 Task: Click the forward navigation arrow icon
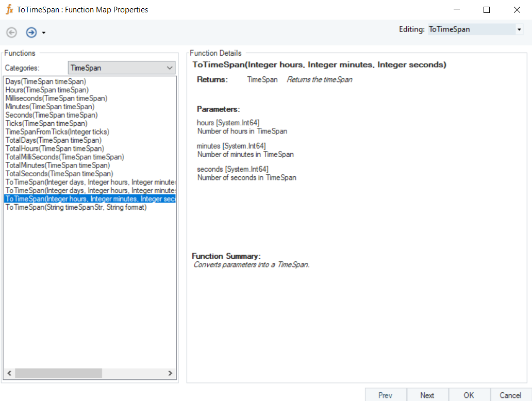point(31,32)
